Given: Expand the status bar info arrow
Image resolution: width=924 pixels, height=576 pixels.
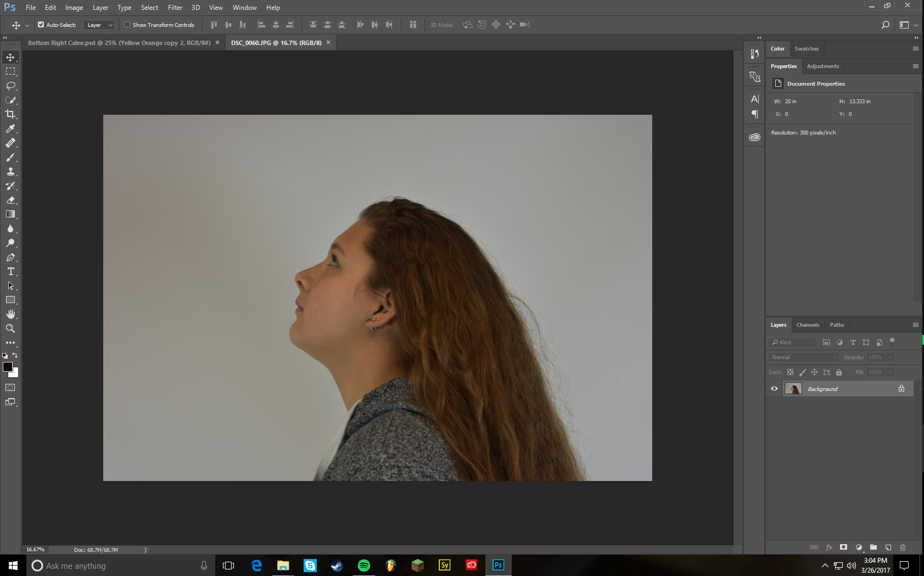Looking at the screenshot, I should coord(145,550).
